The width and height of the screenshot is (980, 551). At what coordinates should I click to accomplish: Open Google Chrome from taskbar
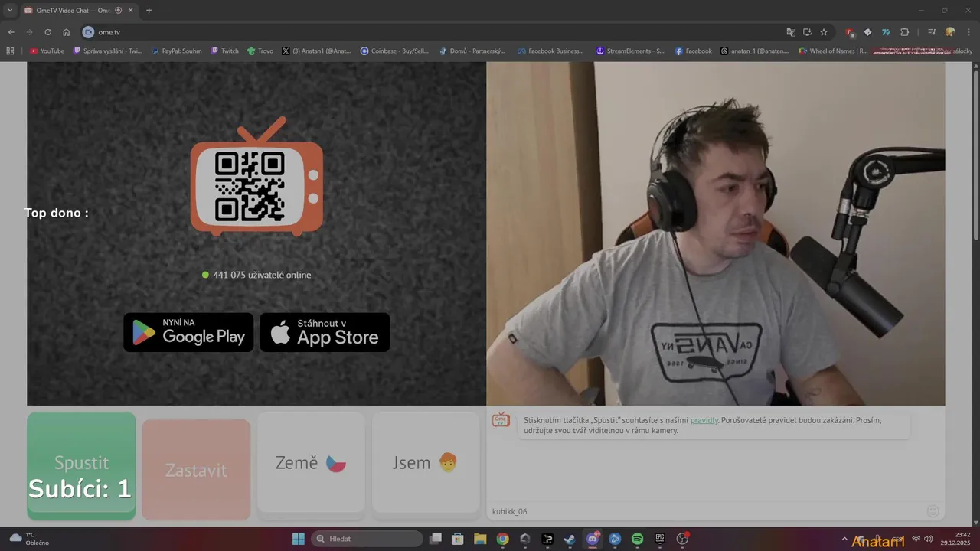(x=502, y=539)
